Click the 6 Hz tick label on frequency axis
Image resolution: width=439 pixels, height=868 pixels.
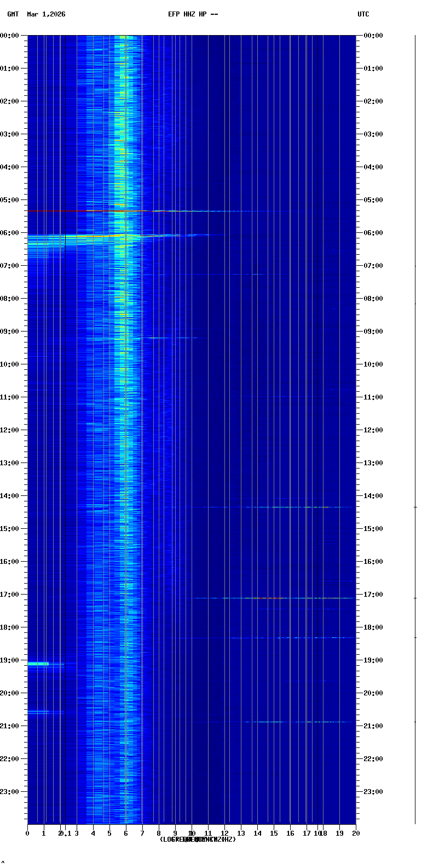tap(126, 833)
